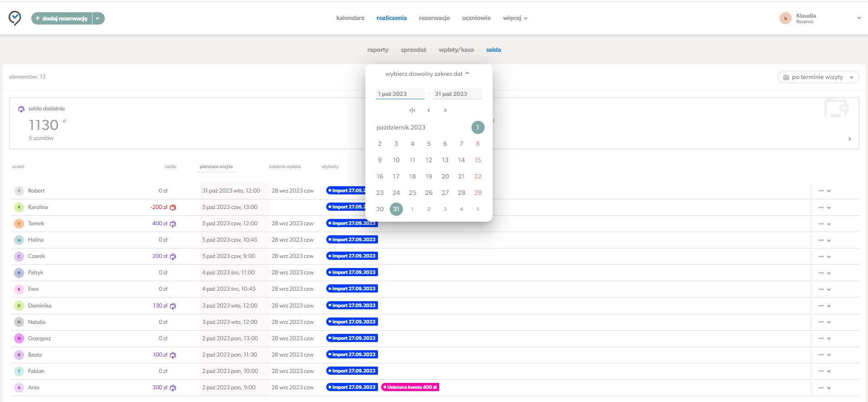Open the rozliczenia menu
The height and width of the screenshot is (402, 868).
point(392,18)
